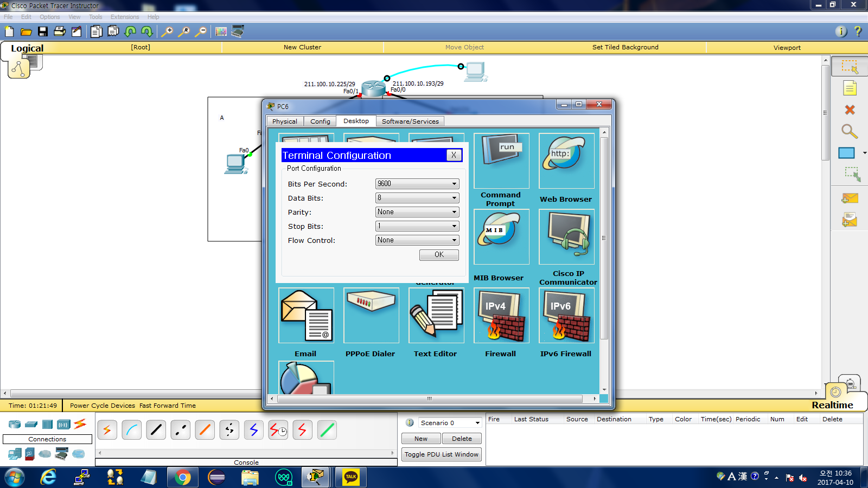Click the Delete scenario button

(462, 439)
